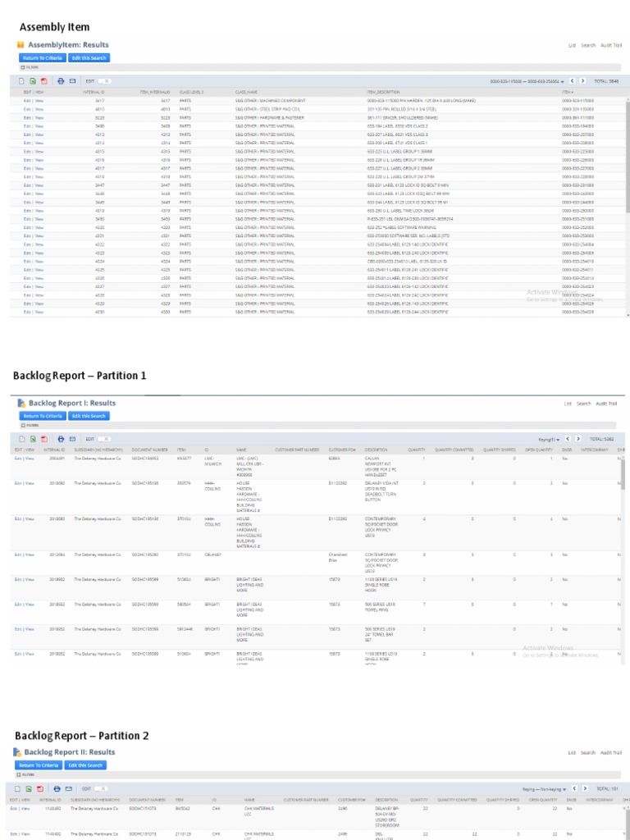Print Backlog Report II results

pyautogui.click(x=57, y=788)
